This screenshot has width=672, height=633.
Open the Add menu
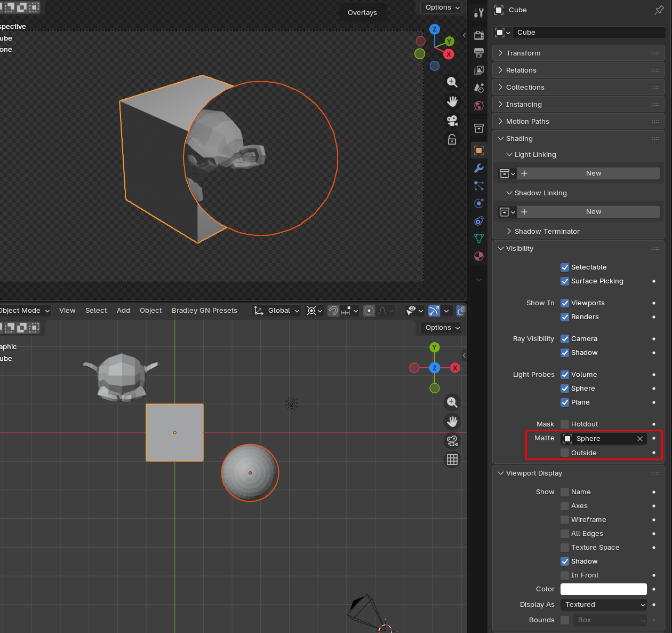(x=123, y=311)
